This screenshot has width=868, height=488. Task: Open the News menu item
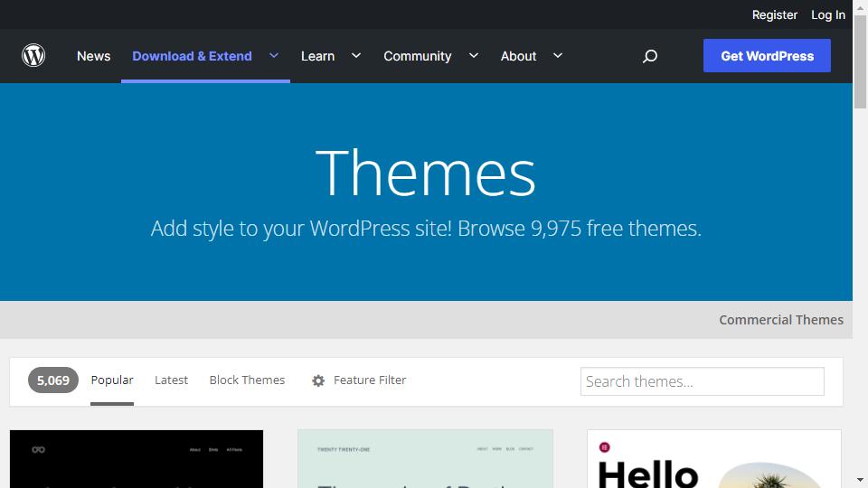(x=93, y=56)
